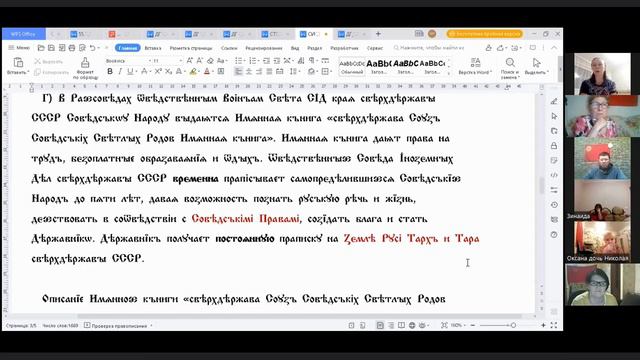Toggle justified text alignment

269,71
